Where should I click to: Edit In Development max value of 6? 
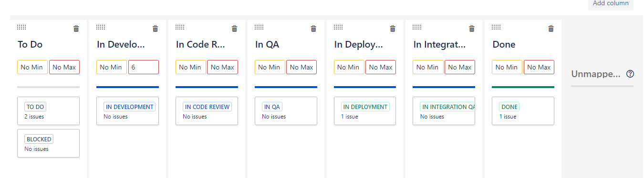tap(144, 67)
